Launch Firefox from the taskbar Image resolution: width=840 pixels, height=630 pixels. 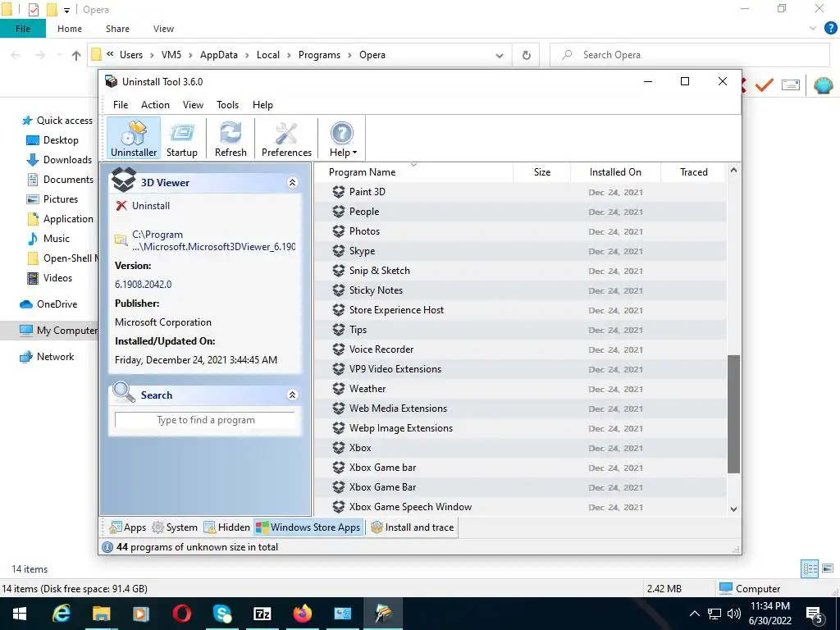pyautogui.click(x=302, y=614)
